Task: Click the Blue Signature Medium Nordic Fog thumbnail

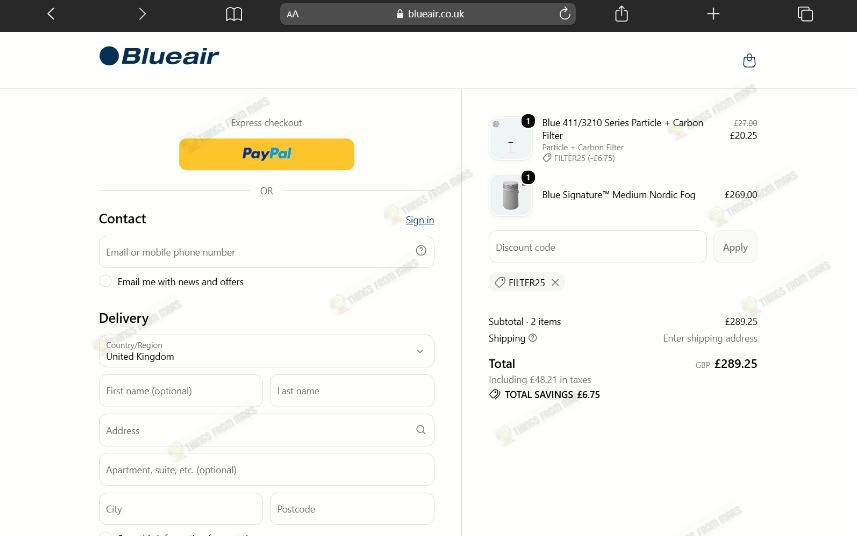Action: [x=510, y=195]
